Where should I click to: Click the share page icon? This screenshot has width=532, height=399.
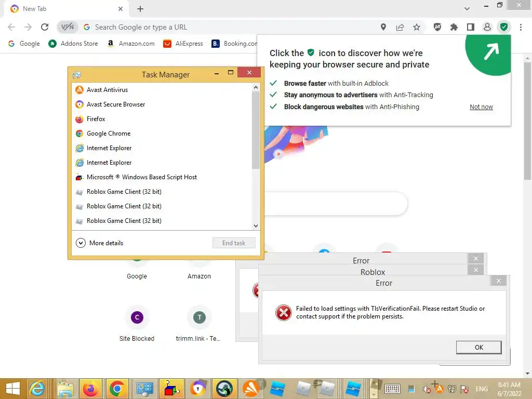pyautogui.click(x=400, y=27)
